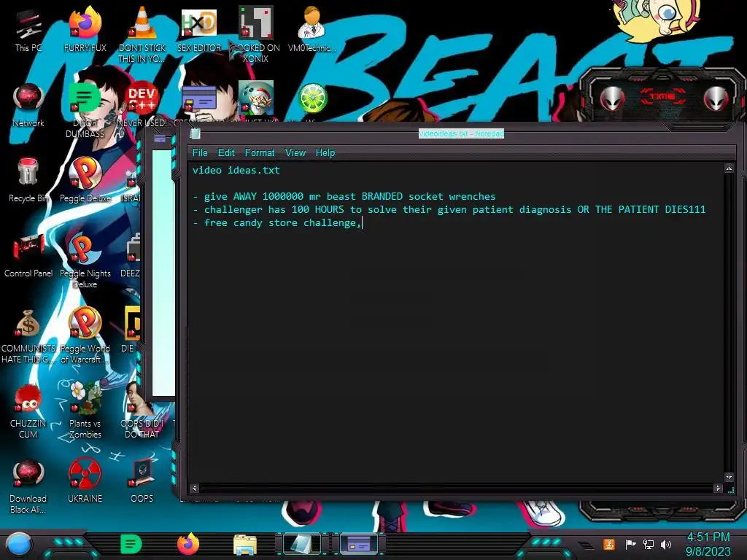The width and height of the screenshot is (747, 560).
Task: Click the left alien head on the widget
Action: 613,98
